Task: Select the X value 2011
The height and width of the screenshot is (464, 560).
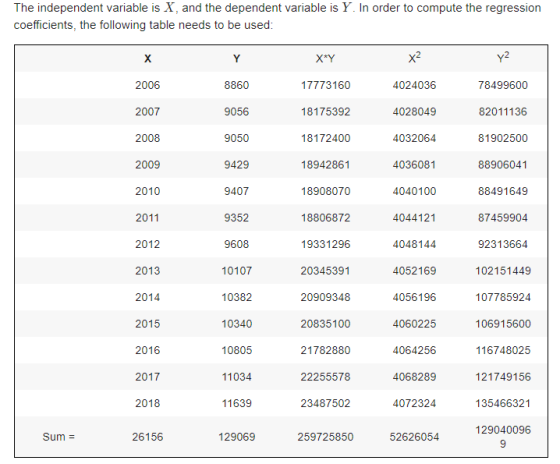Action: click(148, 218)
